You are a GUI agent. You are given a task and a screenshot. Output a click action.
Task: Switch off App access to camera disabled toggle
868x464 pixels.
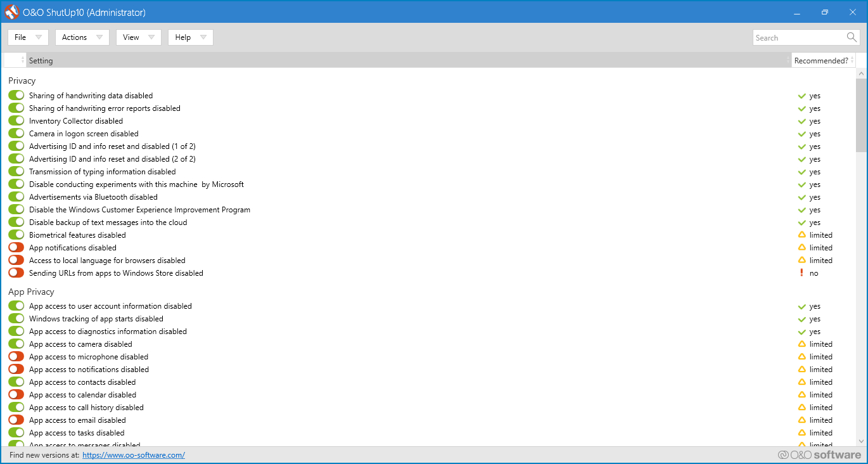16,344
